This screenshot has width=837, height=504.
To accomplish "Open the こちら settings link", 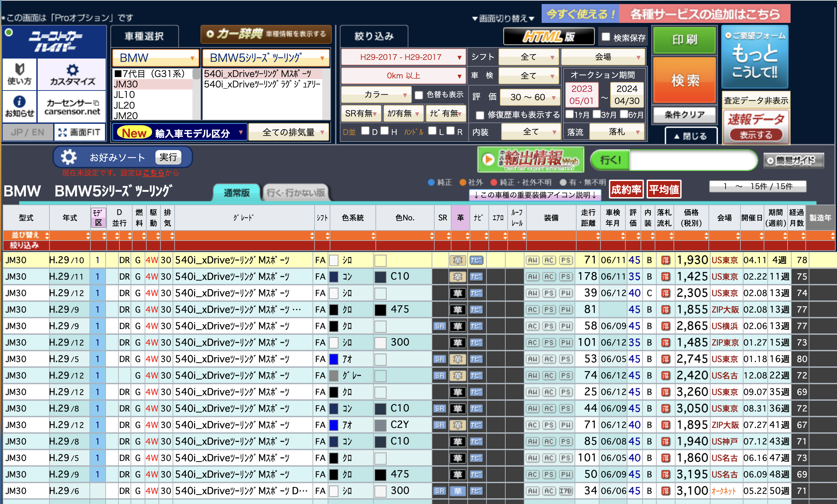I will pyautogui.click(x=153, y=173).
